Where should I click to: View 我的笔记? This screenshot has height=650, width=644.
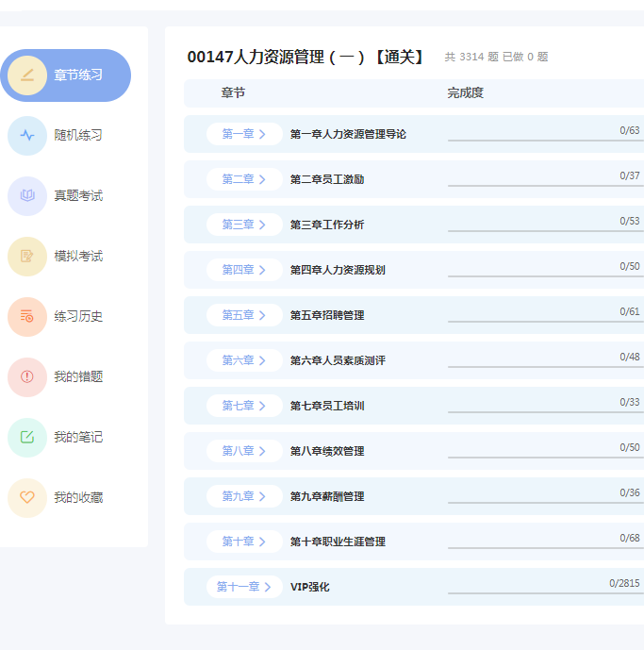click(x=78, y=438)
